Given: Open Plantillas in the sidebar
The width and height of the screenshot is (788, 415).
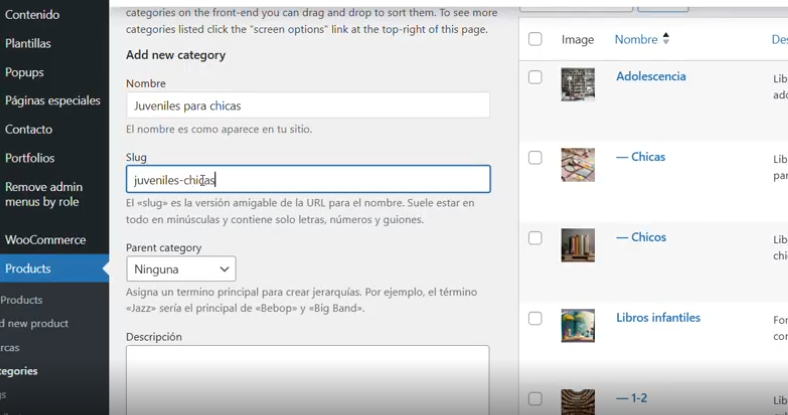Looking at the screenshot, I should tap(28, 44).
